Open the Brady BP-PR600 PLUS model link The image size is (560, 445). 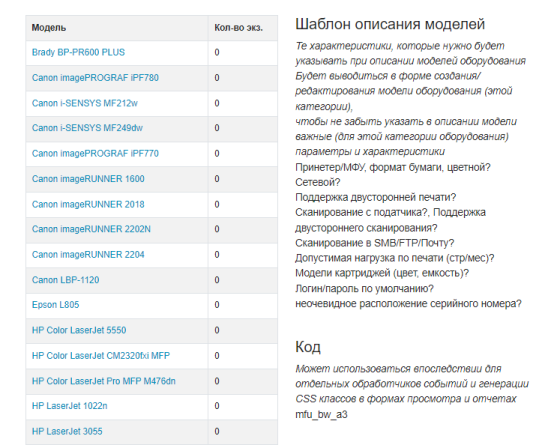(78, 52)
